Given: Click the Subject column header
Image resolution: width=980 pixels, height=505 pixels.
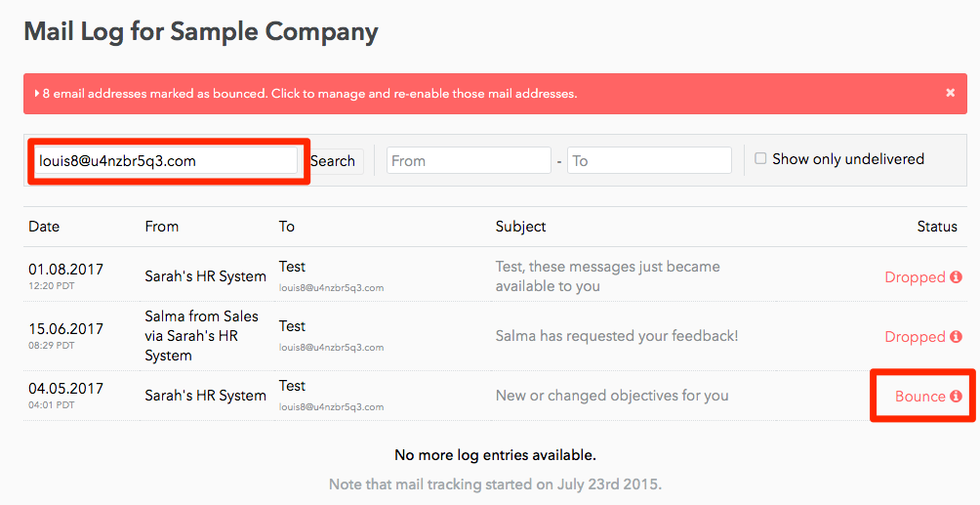Looking at the screenshot, I should coord(520,227).
